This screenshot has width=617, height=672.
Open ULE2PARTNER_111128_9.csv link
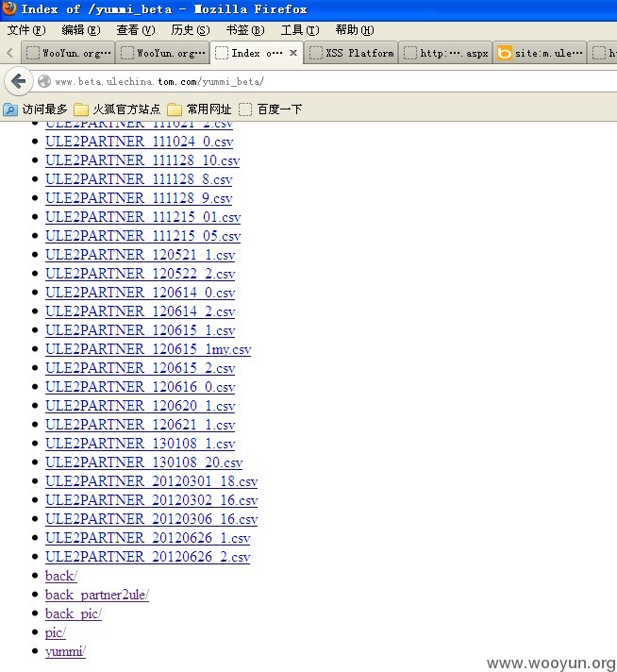[139, 198]
